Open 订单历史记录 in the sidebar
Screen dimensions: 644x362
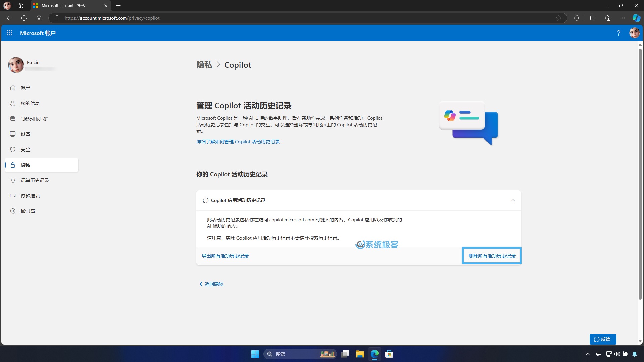pos(42,180)
